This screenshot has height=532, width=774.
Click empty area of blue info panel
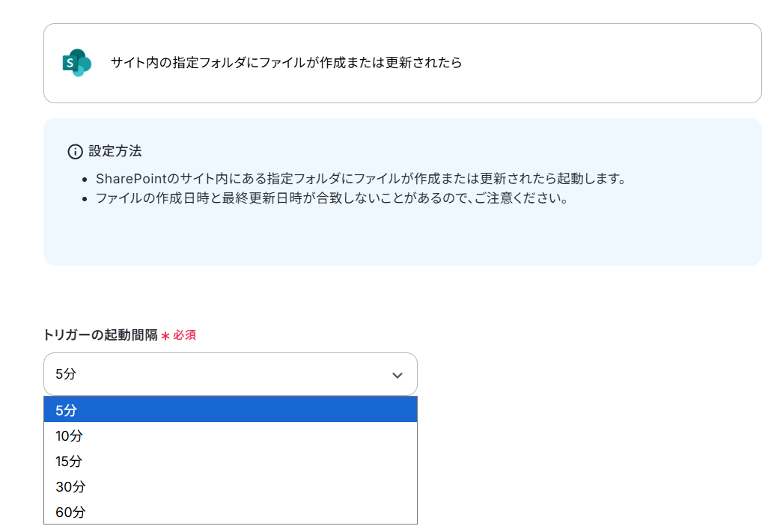pos(402,237)
